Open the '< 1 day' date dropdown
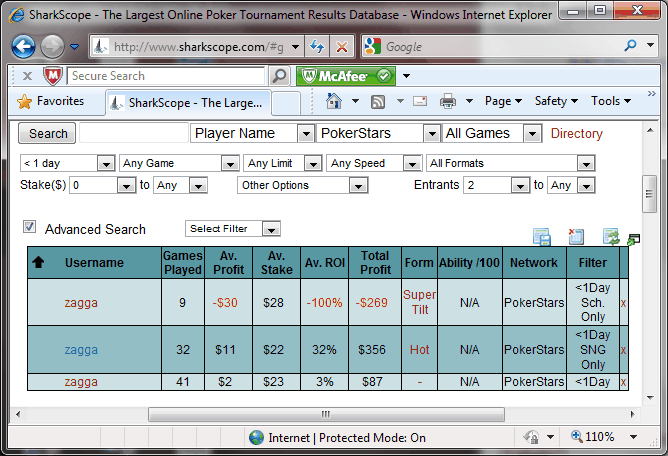 [x=106, y=163]
